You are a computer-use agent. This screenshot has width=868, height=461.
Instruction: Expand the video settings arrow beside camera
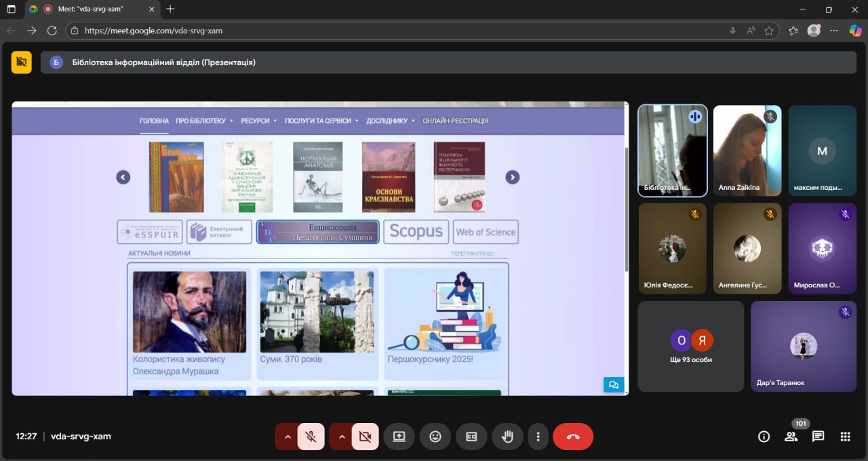[x=341, y=437]
